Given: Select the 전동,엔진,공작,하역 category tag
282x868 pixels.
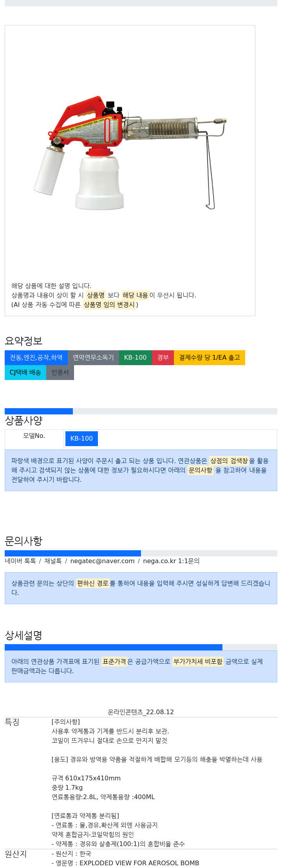Looking at the screenshot, I should click(x=36, y=358).
